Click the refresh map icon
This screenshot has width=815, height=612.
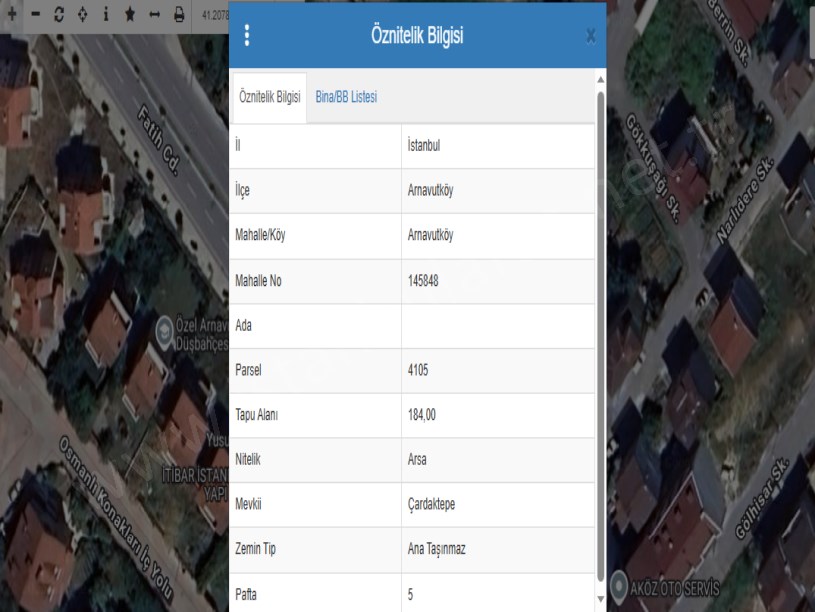pos(59,16)
